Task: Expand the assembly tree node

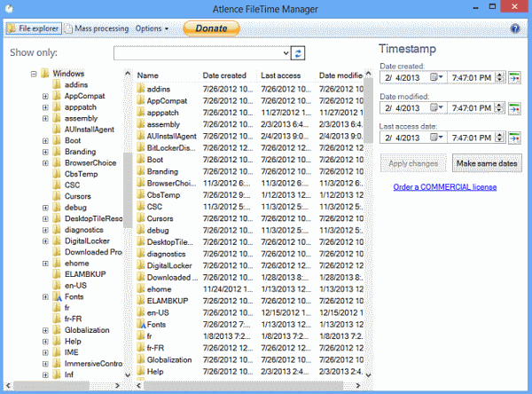Action: [x=45, y=119]
